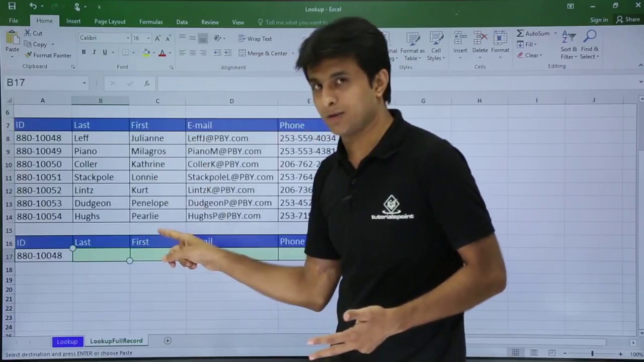This screenshot has width=644, height=362.
Task: Click the Center text alignment icon
Action: 192,53
